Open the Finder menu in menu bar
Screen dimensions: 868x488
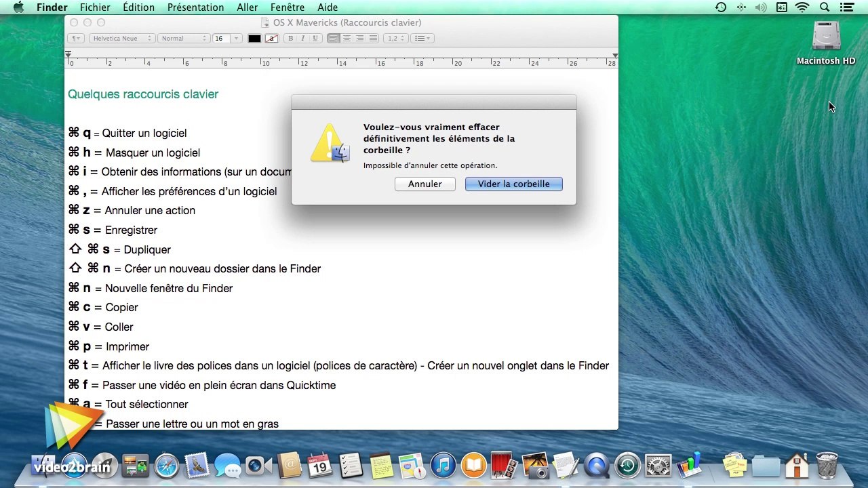pyautogui.click(x=52, y=7)
